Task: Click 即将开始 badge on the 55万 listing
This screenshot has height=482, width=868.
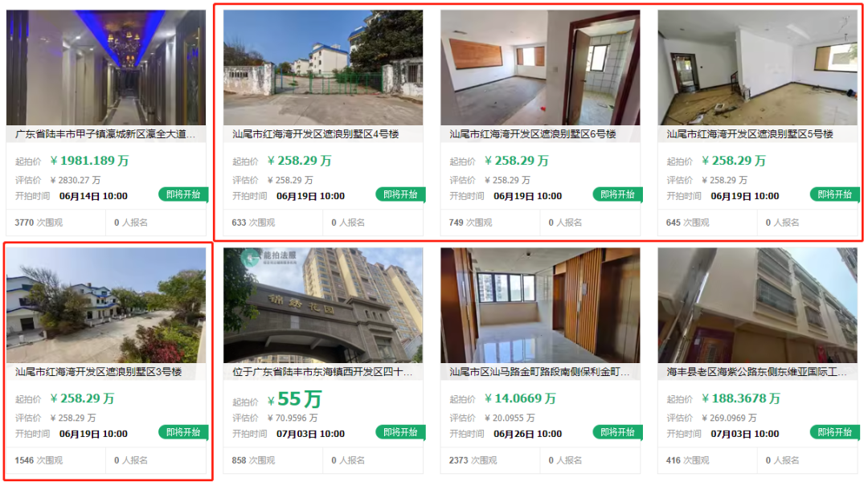Action: click(x=400, y=432)
